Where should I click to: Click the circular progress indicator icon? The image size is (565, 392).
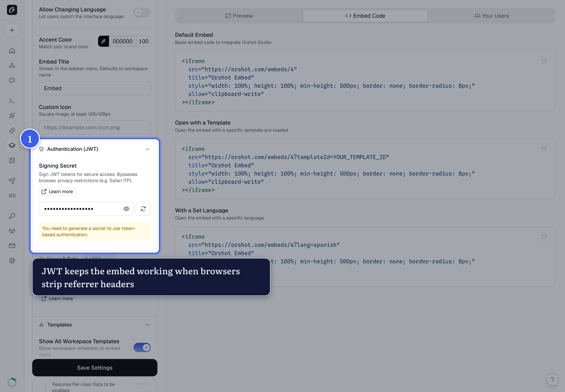click(x=12, y=382)
